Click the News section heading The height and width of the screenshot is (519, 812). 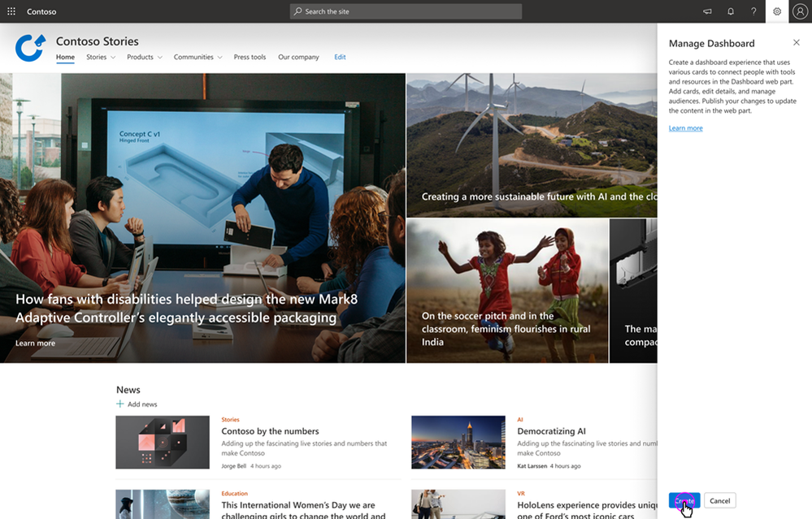pyautogui.click(x=128, y=390)
